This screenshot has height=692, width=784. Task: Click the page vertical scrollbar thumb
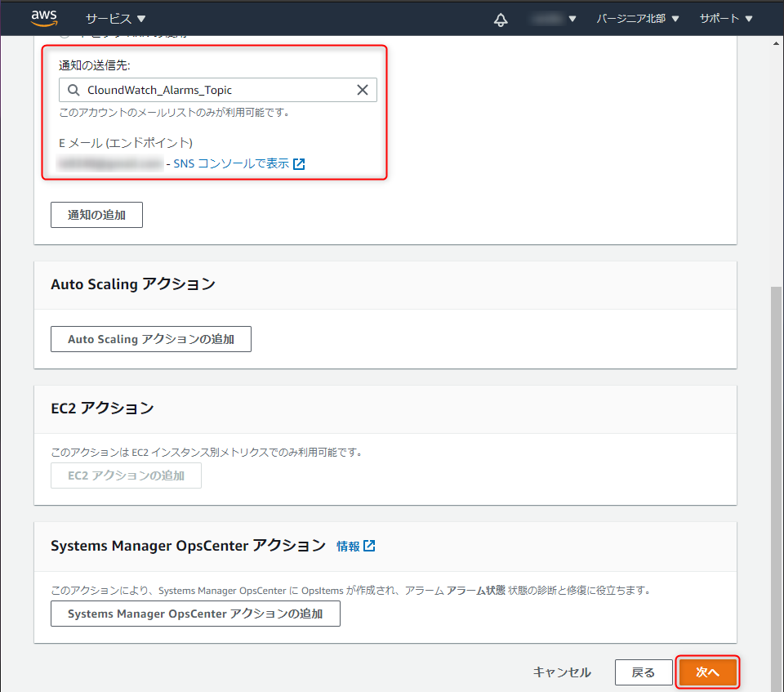[776, 489]
